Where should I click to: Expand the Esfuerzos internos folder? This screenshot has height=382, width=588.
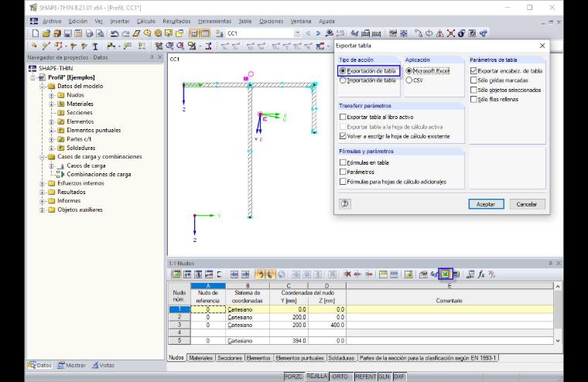[42, 183]
